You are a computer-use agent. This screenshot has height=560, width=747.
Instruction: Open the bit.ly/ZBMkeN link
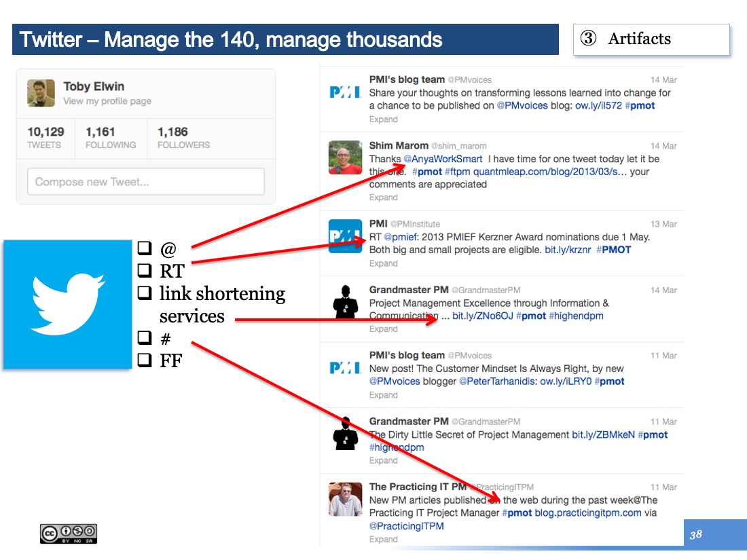coord(603,434)
